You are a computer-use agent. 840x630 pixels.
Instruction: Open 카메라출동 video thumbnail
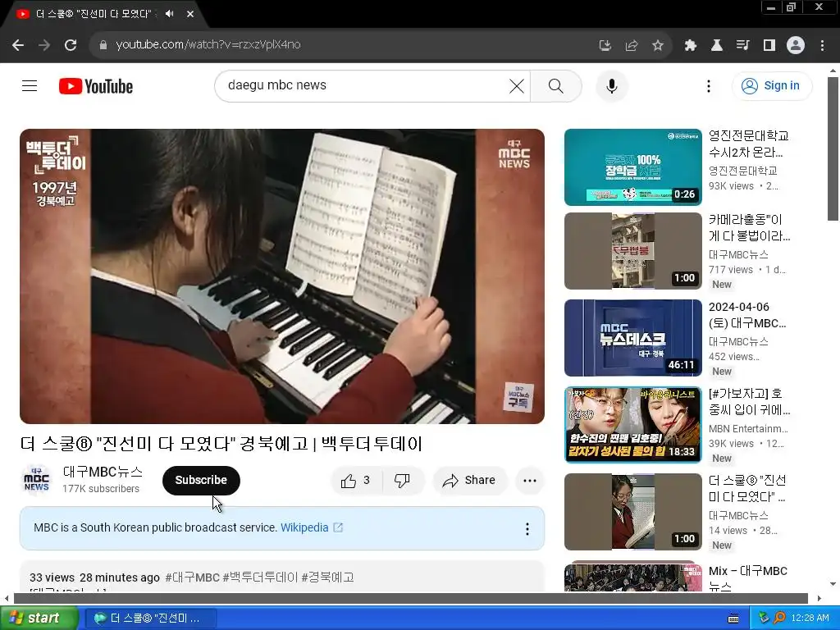click(x=632, y=251)
